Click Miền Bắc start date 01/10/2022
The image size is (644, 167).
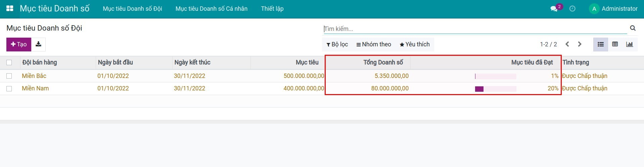click(113, 76)
